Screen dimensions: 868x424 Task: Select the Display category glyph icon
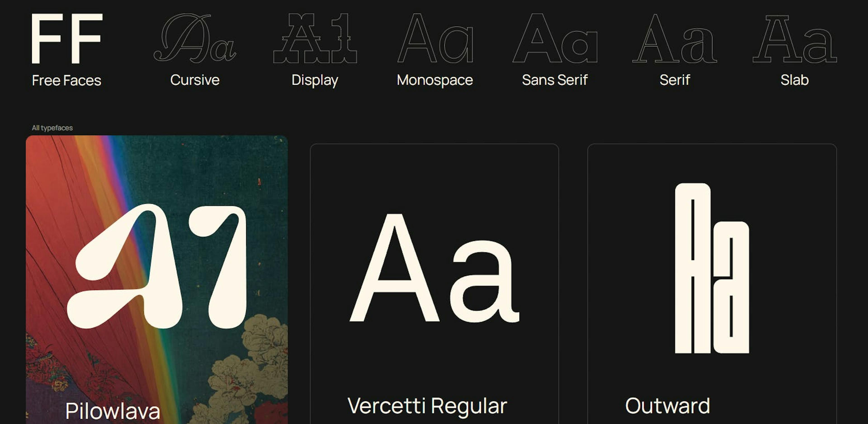pos(315,38)
